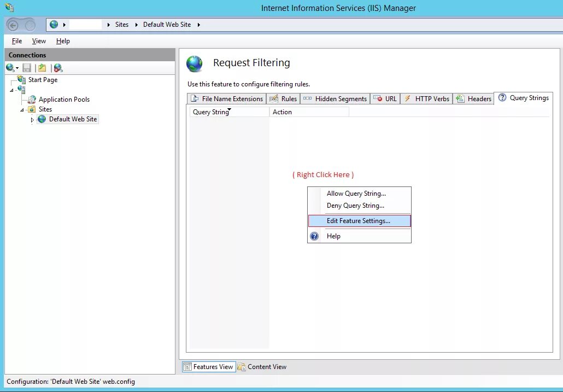Viewport: 563px width, 392px height.
Task: Click breadcrumb arrow before Sites
Action: (108, 25)
